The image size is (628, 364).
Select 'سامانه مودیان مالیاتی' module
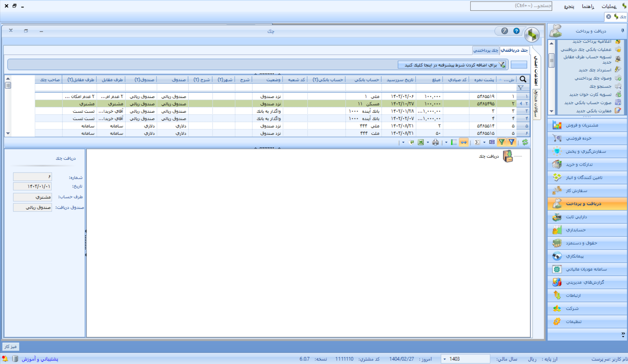point(587,269)
